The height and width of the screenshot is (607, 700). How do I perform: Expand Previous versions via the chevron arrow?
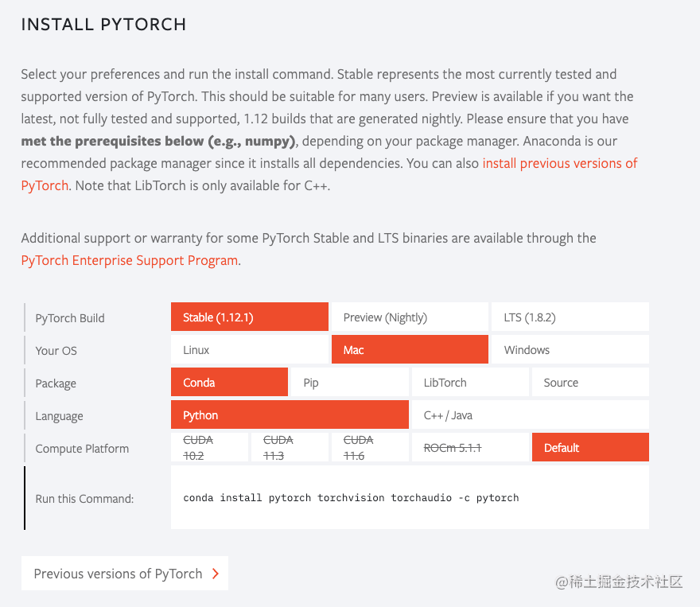[215, 573]
